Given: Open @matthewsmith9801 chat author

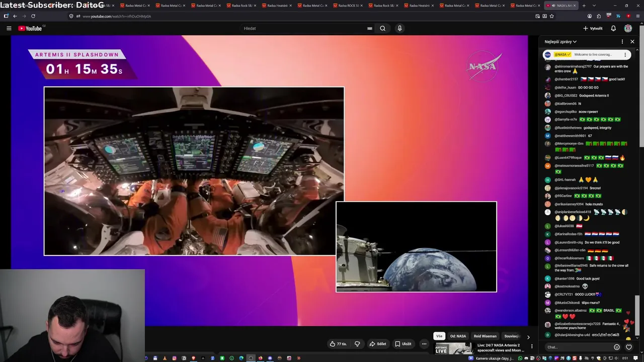Looking at the screenshot, I should [570, 136].
